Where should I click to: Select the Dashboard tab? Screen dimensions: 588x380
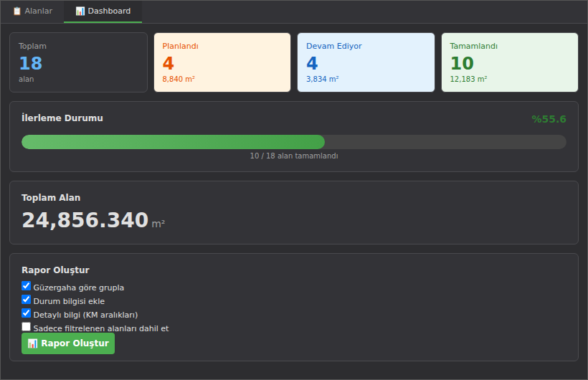(103, 11)
